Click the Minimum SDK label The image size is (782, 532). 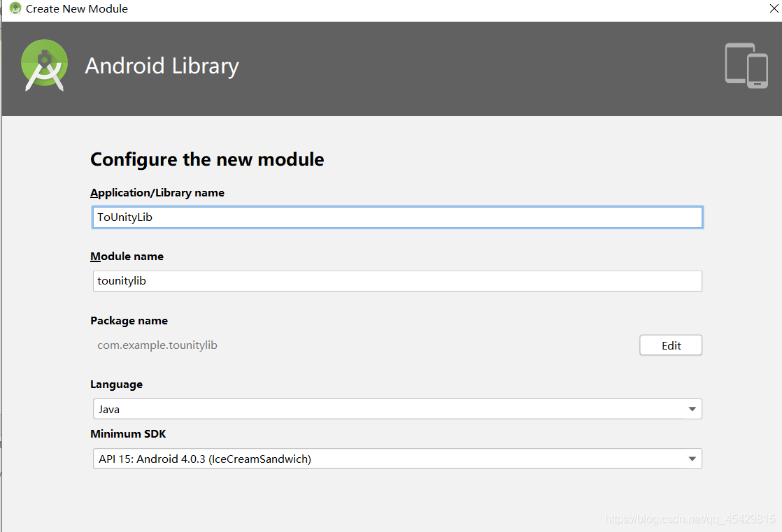coord(128,434)
